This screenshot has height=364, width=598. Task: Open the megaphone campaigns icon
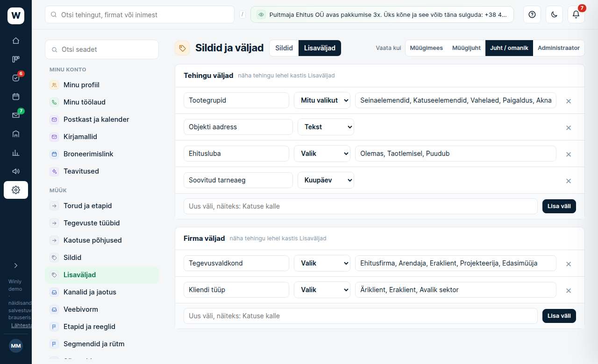[16, 171]
